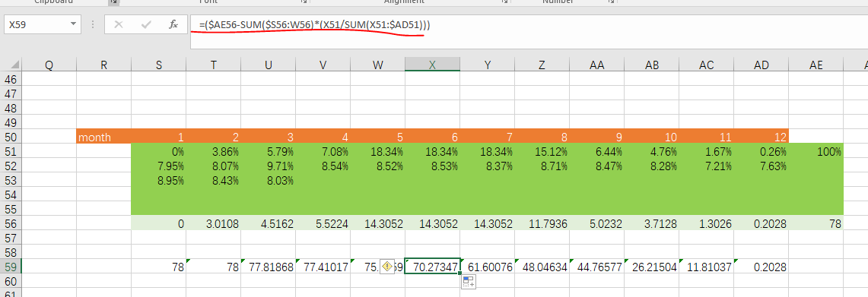
Task: Click the Select All corner triangle
Action: [x=15, y=65]
